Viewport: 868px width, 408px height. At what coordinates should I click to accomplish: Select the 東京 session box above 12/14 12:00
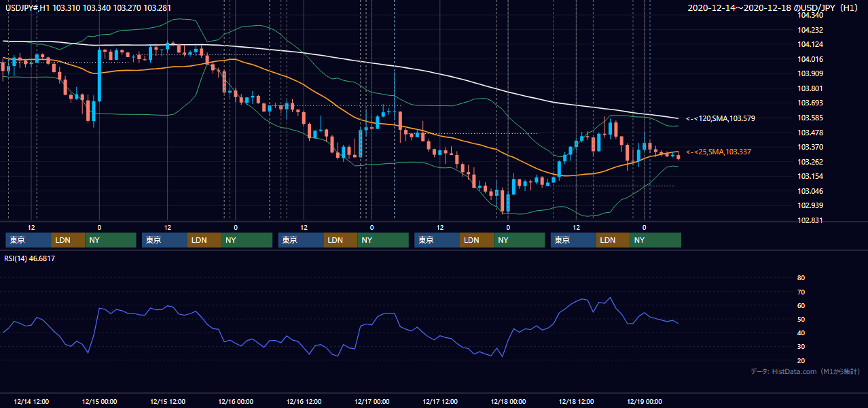pyautogui.click(x=28, y=240)
